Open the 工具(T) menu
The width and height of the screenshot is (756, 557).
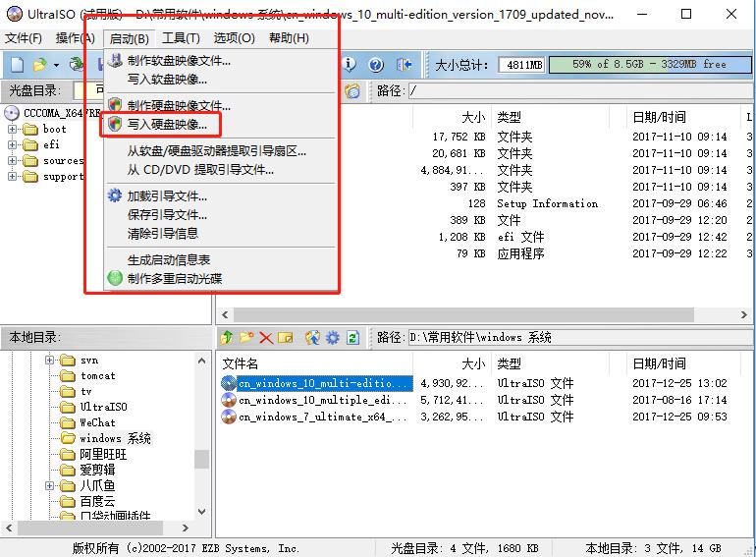pyautogui.click(x=181, y=38)
